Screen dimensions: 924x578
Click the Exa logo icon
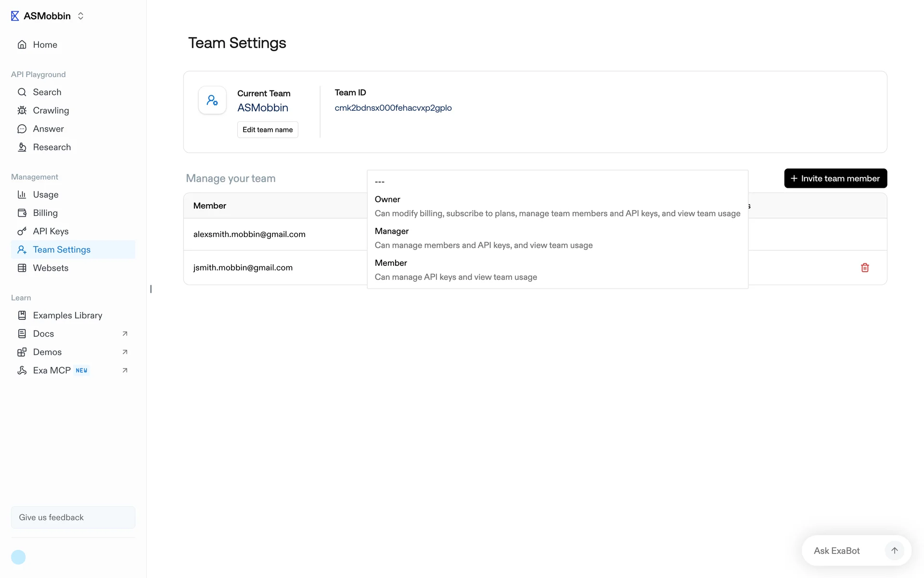tap(15, 16)
